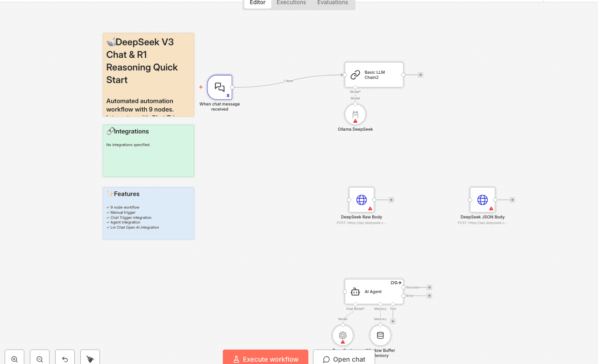The width and height of the screenshot is (598, 364).
Task: Open the DeepSeek Raw Body HTTP node
Action: pyautogui.click(x=361, y=199)
